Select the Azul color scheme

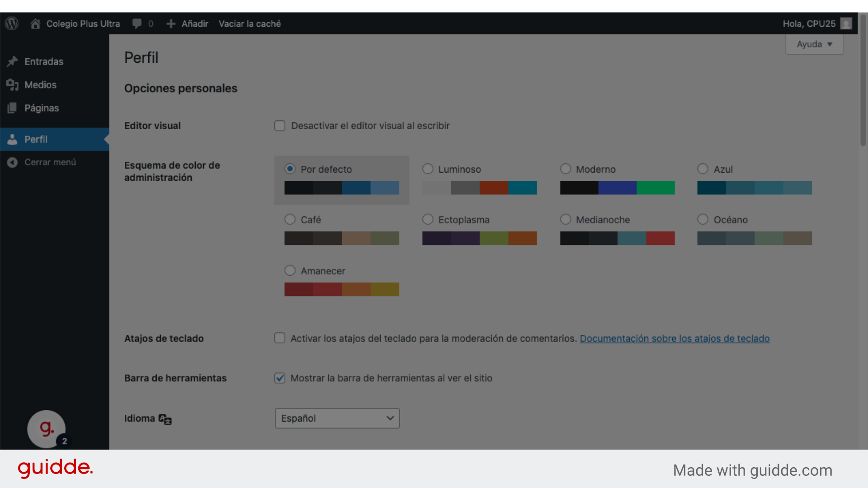click(703, 169)
